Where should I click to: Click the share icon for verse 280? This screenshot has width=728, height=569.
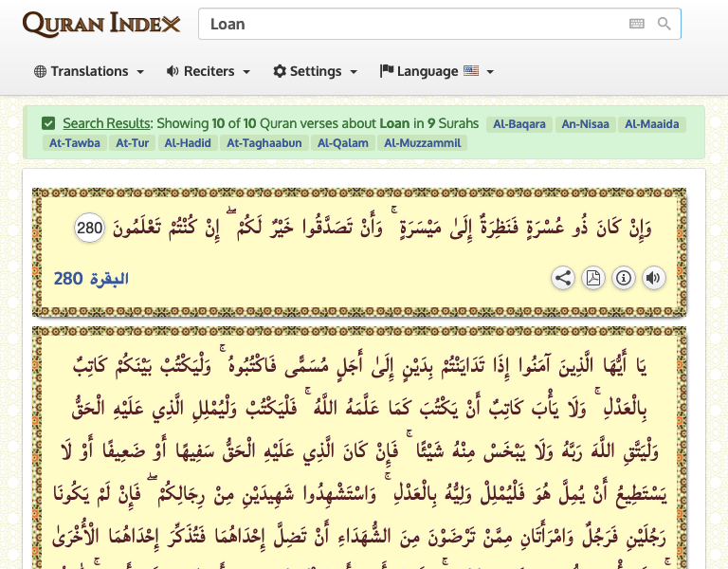tap(563, 278)
